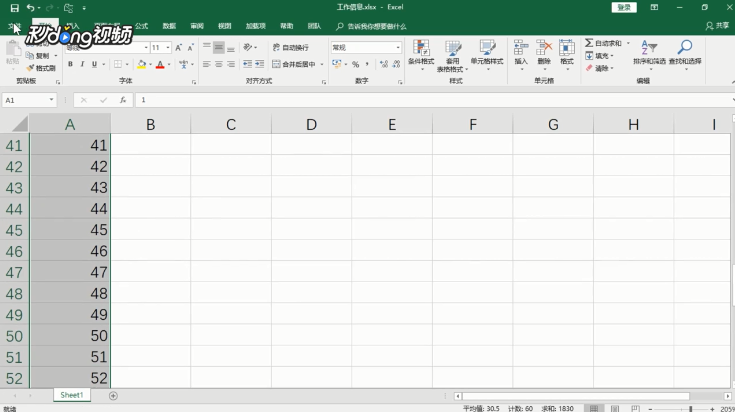Click the Wrap Text button
The width and height of the screenshot is (735, 412).
(291, 47)
